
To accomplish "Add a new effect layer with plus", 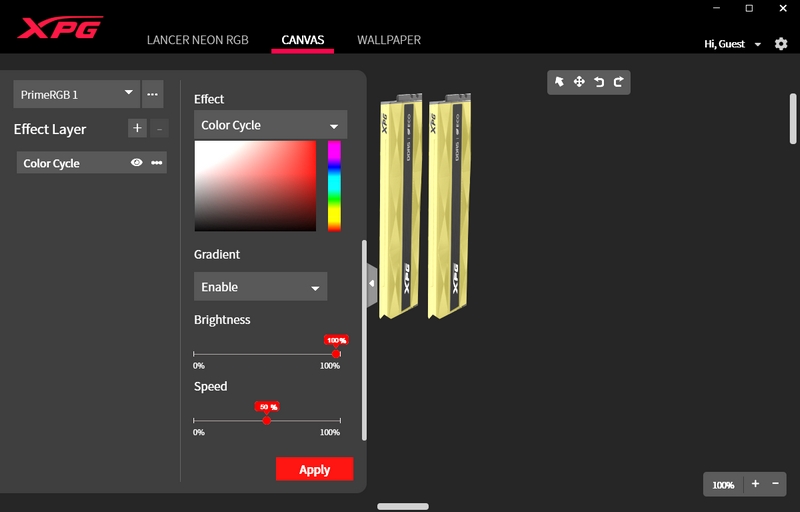I will click(137, 128).
